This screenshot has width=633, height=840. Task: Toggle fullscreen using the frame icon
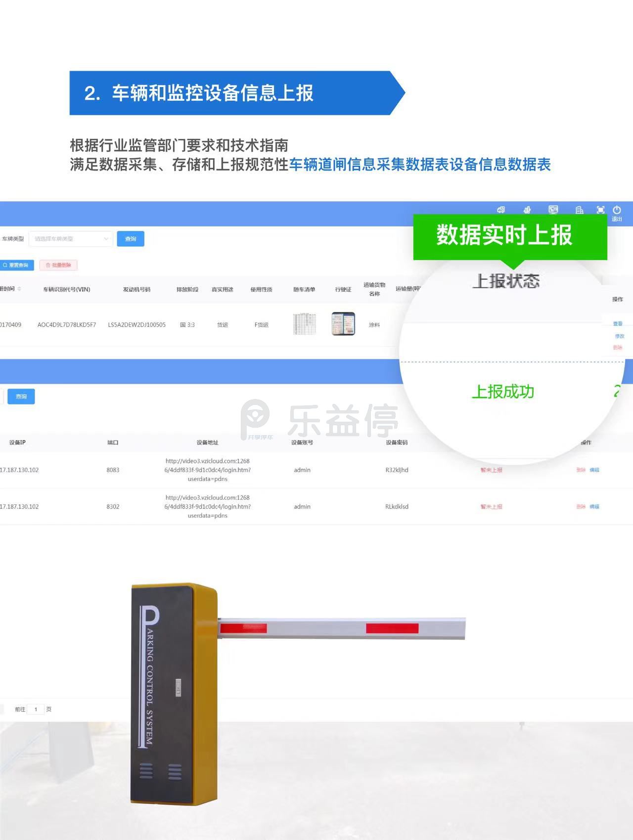click(x=600, y=210)
